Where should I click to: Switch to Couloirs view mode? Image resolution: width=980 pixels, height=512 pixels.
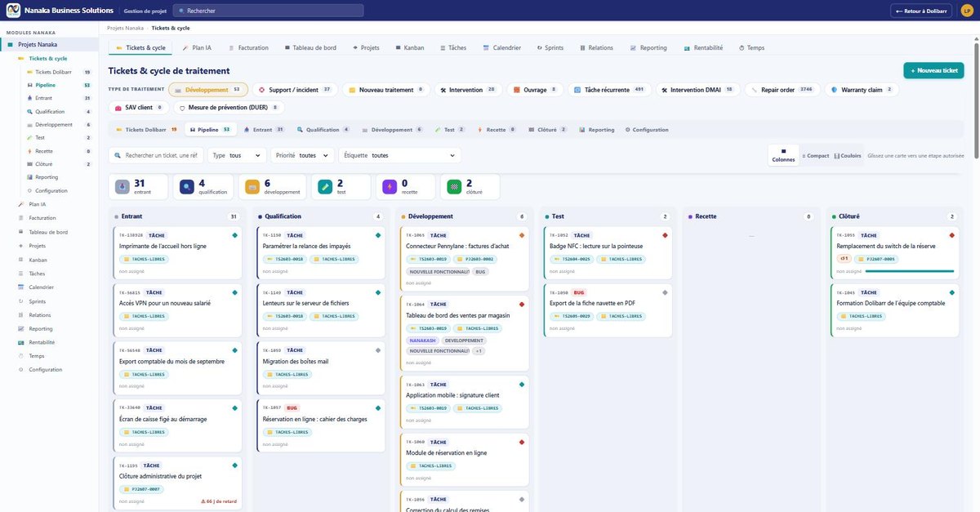[x=848, y=155]
